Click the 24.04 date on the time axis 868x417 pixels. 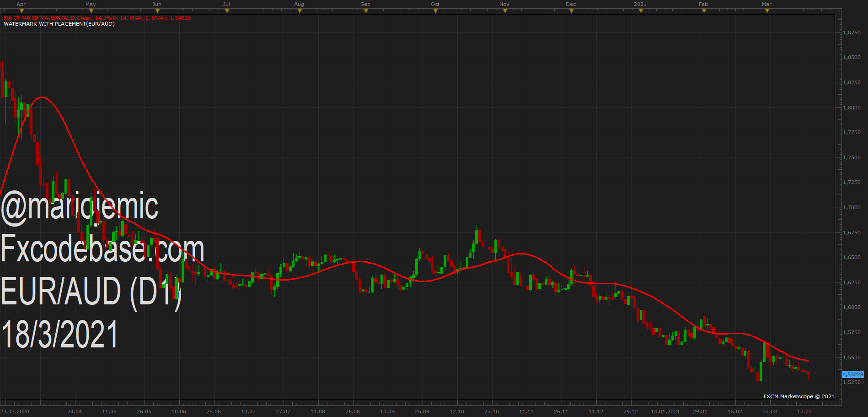coord(75,412)
